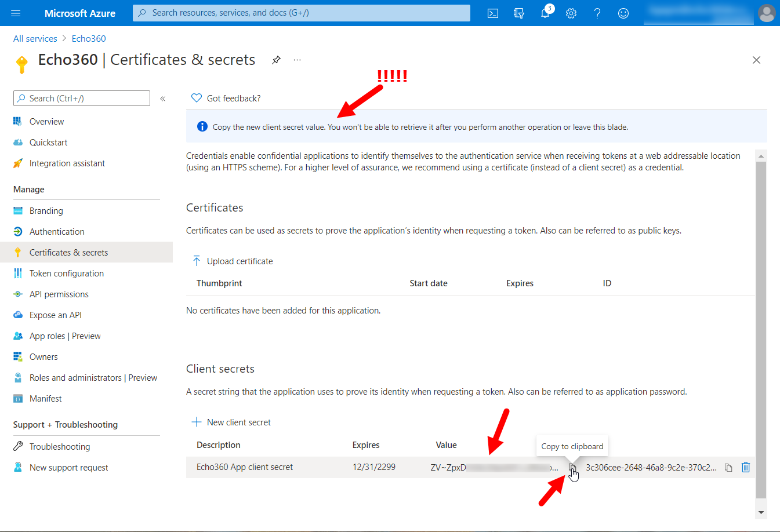This screenshot has width=780, height=532.
Task: Click the Echo360 breadcrumb link
Action: (89, 39)
